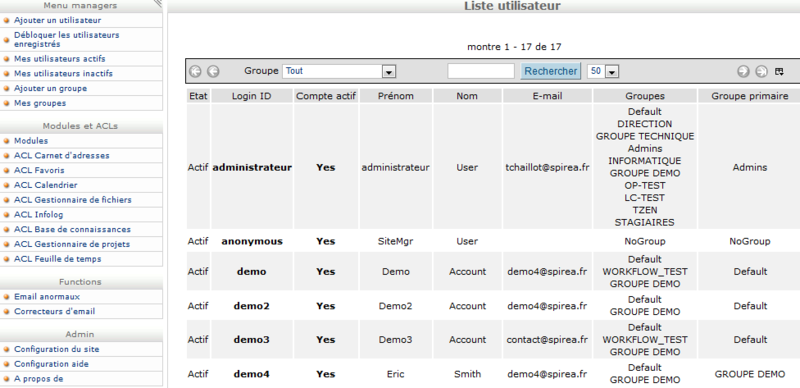Image resolution: width=800 pixels, height=388 pixels.
Task: Select demo login ID
Action: pyautogui.click(x=252, y=272)
